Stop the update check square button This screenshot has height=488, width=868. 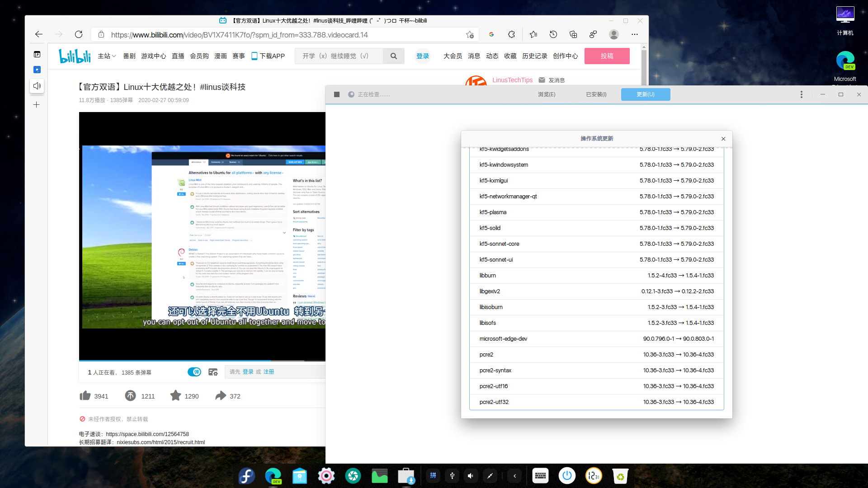(337, 94)
